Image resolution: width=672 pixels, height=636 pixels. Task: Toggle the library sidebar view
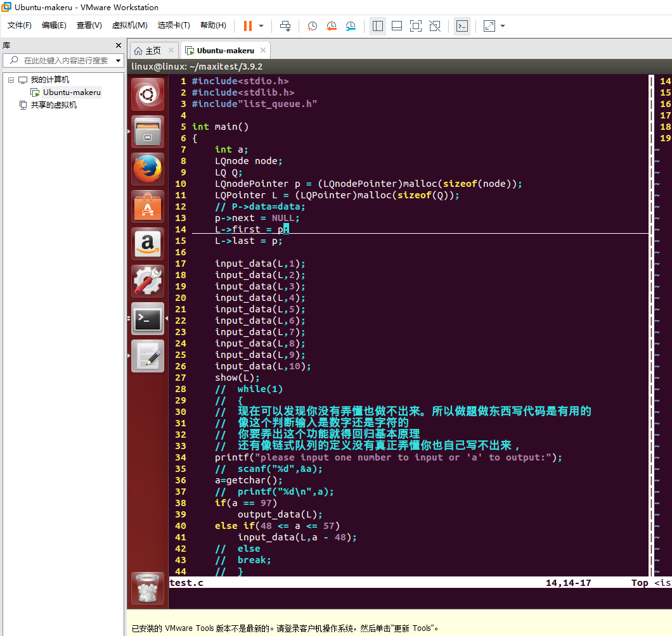pyautogui.click(x=378, y=26)
